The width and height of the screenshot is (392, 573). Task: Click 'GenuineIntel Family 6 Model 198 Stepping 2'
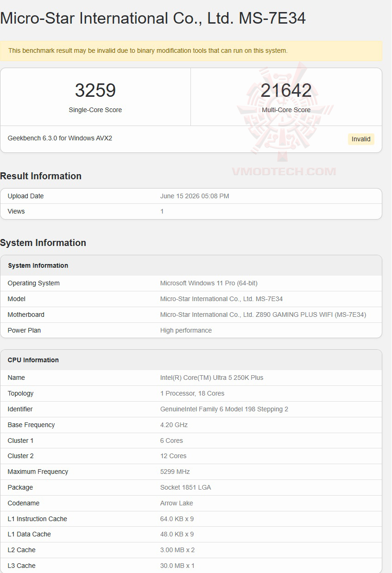(224, 409)
